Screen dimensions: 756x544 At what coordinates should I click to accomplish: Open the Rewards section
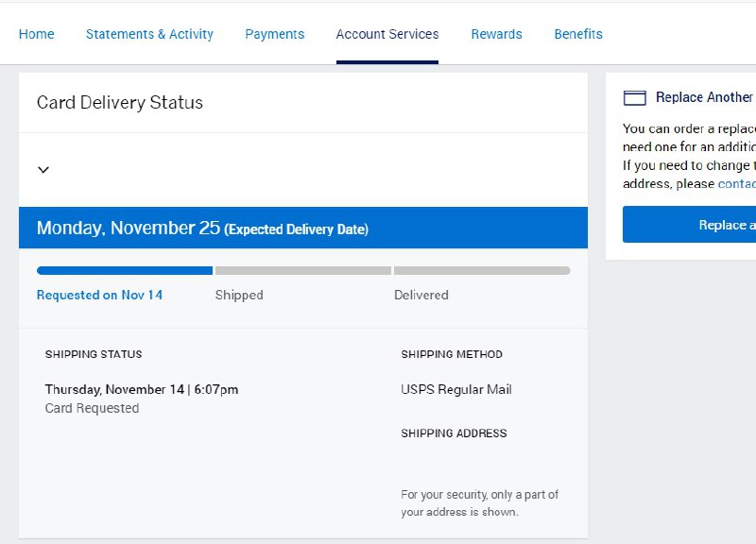[496, 34]
